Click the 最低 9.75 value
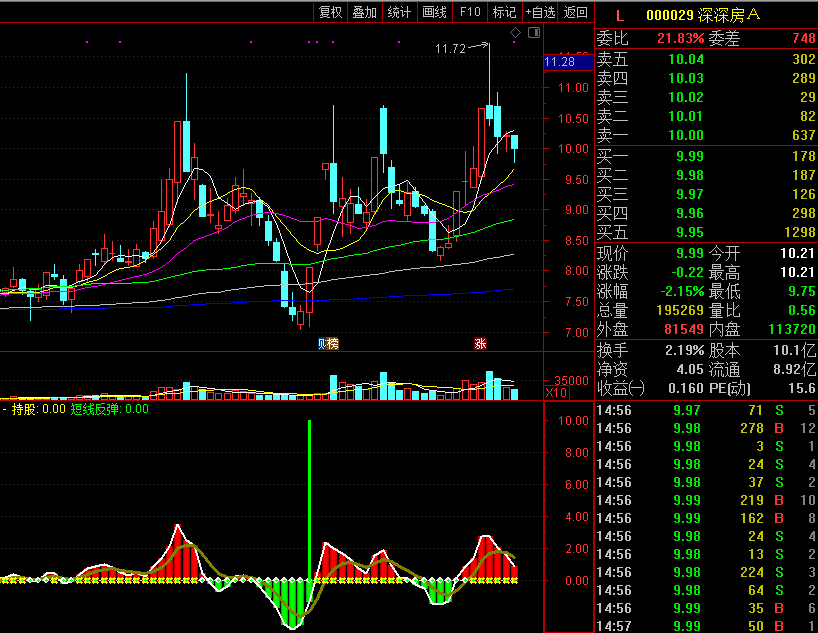This screenshot has height=633, width=818. [x=801, y=291]
